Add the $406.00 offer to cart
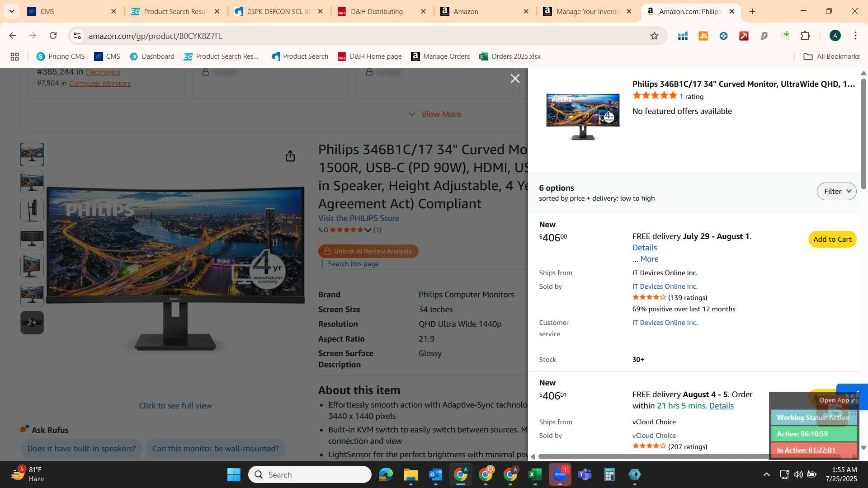 coord(832,239)
